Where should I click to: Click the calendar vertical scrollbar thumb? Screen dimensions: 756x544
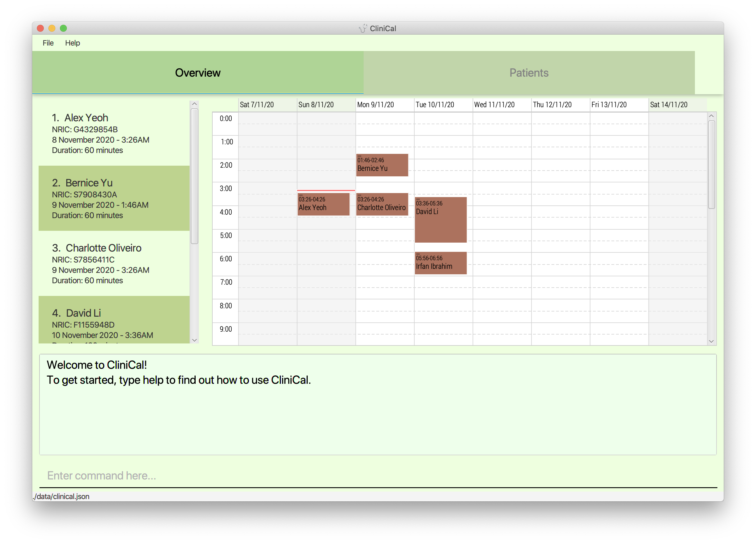[711, 165]
